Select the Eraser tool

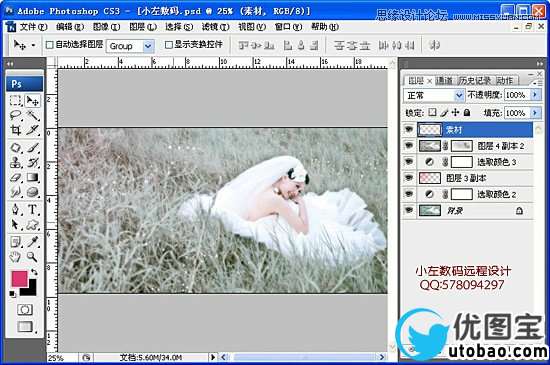(x=15, y=177)
